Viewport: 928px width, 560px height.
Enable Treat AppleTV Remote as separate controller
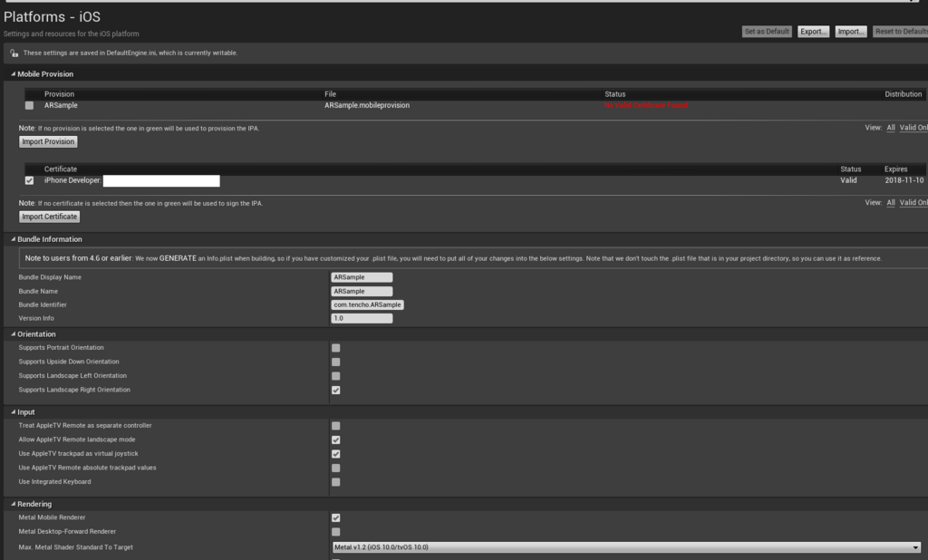coord(335,426)
